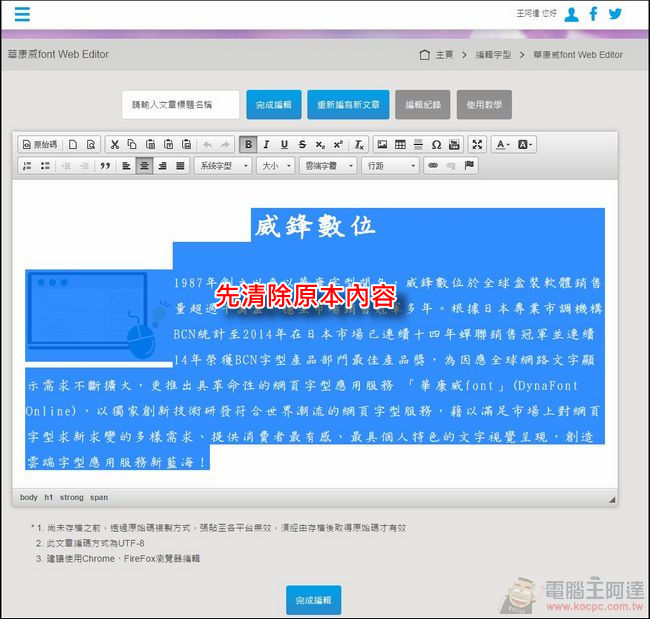Click the decrease indent icon
This screenshot has height=619, width=650.
tap(66, 166)
